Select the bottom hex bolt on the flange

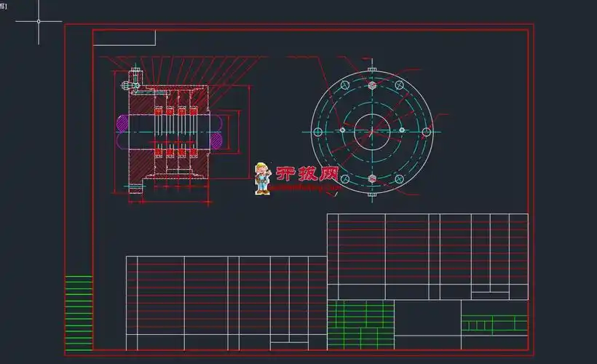(371, 179)
